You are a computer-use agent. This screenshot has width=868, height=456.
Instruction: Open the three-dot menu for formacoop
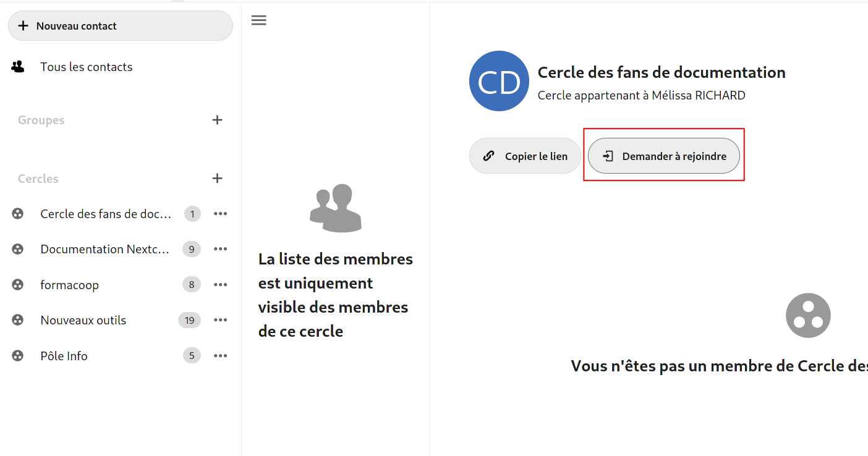220,284
